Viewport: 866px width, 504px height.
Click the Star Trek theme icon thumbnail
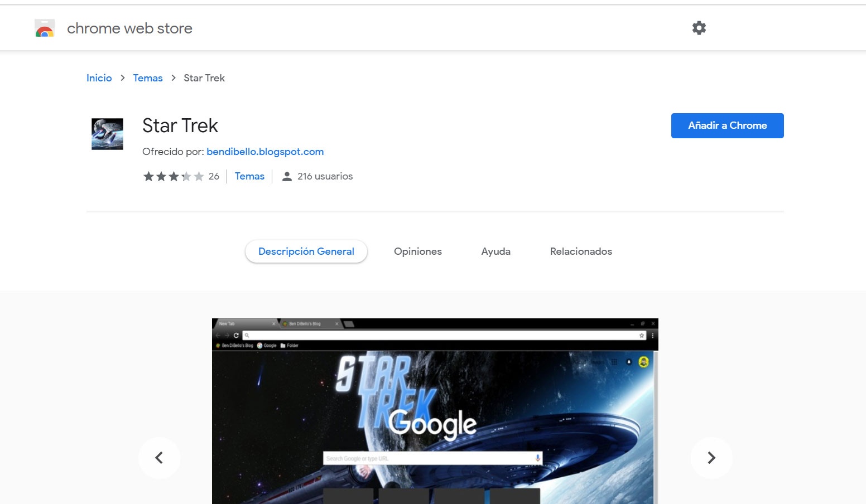(107, 134)
